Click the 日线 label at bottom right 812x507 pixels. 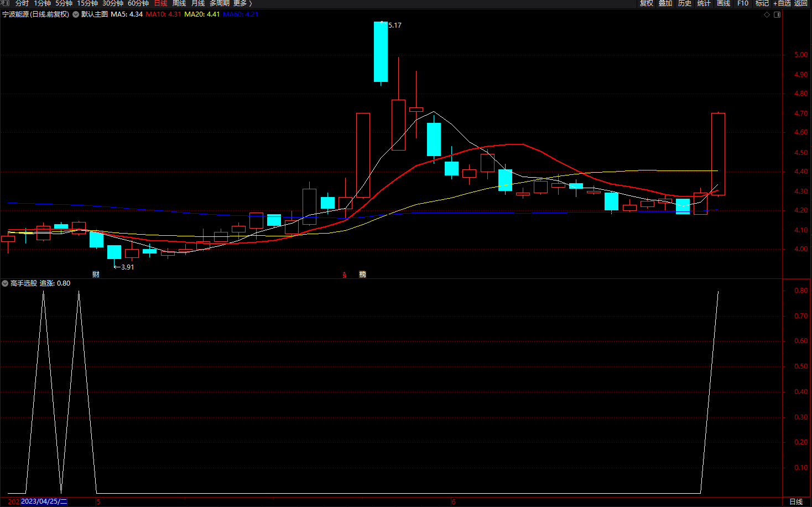796,502
